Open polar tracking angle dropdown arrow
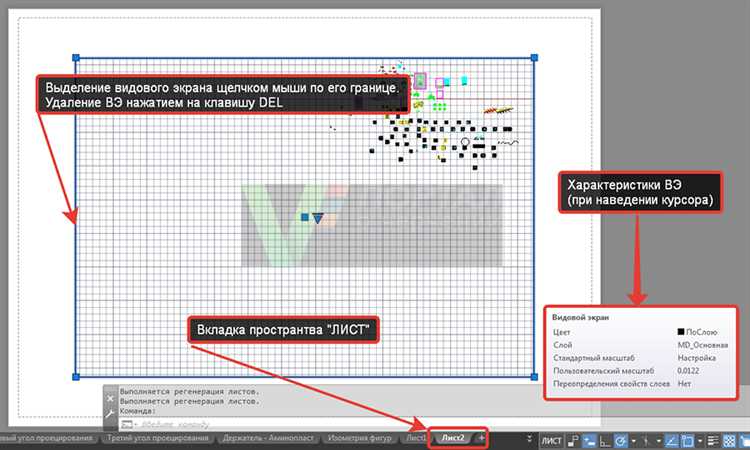This screenshot has height=450, width=750. 634,441
